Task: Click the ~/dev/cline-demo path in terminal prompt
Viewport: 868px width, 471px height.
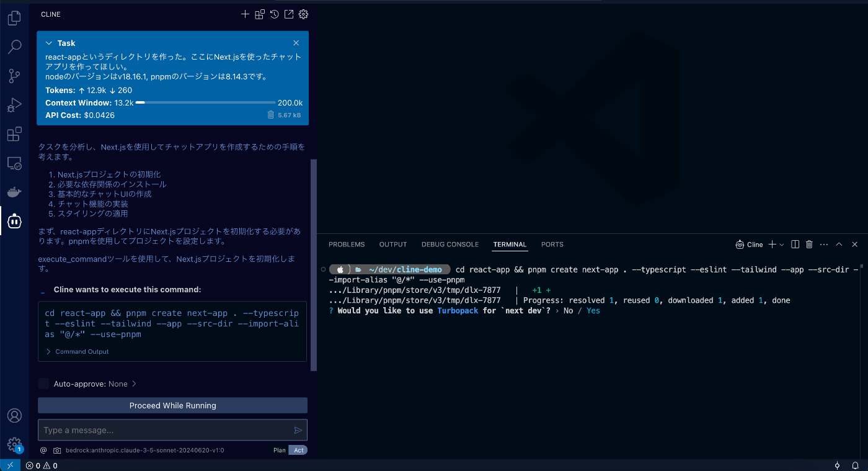Action: (405, 269)
